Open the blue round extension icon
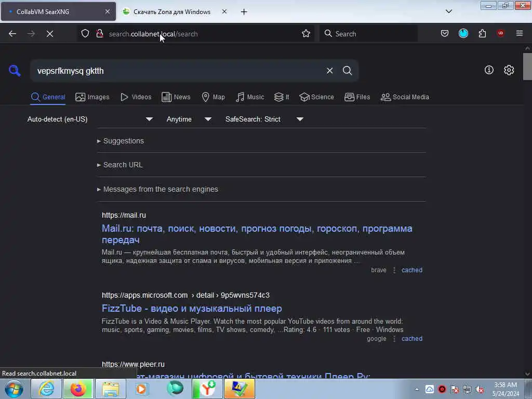Viewport: 532px width, 399px height. pyautogui.click(x=463, y=33)
